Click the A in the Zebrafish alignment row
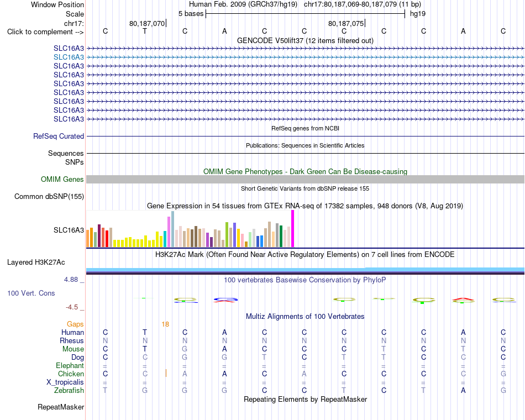The image size is (525, 420). tap(463, 390)
